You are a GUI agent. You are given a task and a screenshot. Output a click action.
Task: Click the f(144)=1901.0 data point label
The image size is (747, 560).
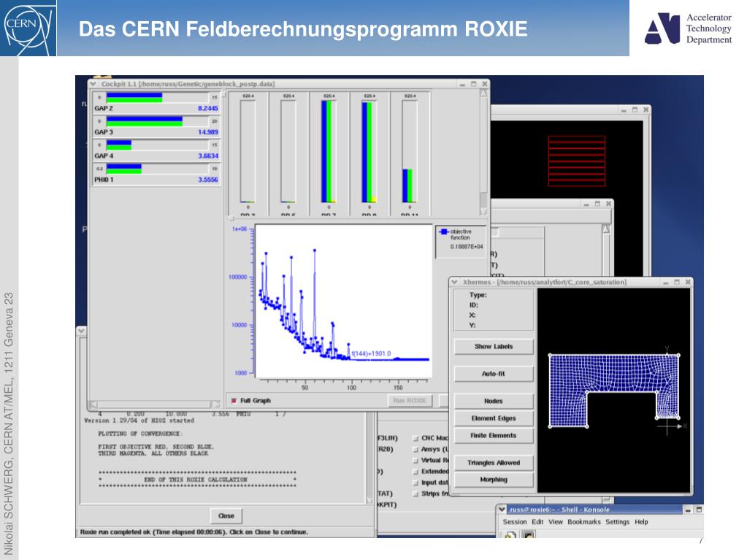click(x=371, y=353)
